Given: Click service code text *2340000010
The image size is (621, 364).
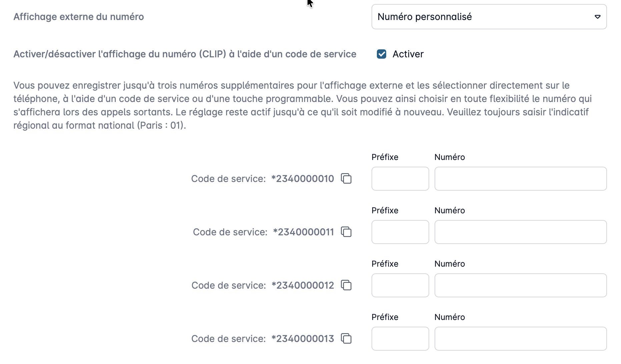Looking at the screenshot, I should click(x=302, y=179).
